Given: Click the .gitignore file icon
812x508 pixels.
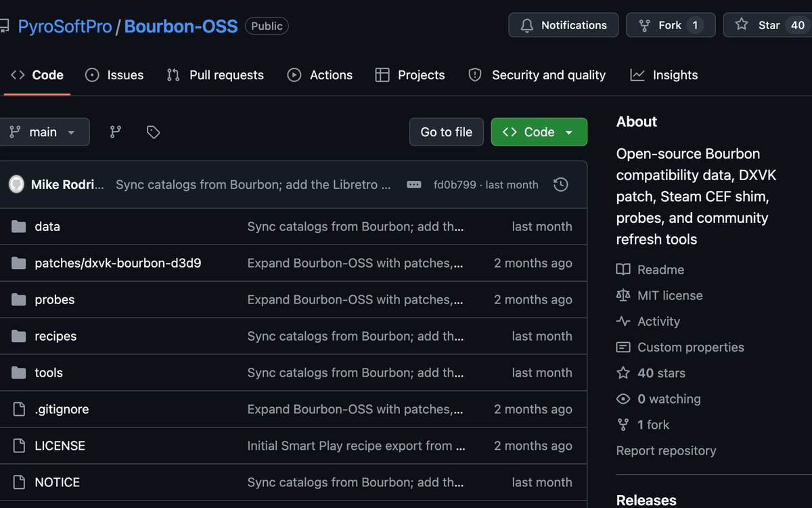Looking at the screenshot, I should tap(19, 409).
